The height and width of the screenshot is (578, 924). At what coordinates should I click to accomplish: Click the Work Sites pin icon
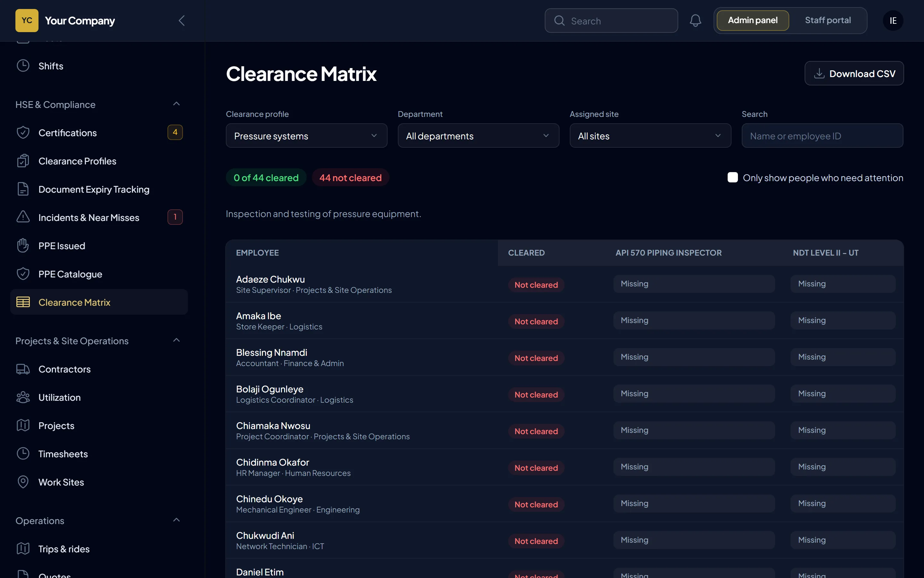click(23, 482)
